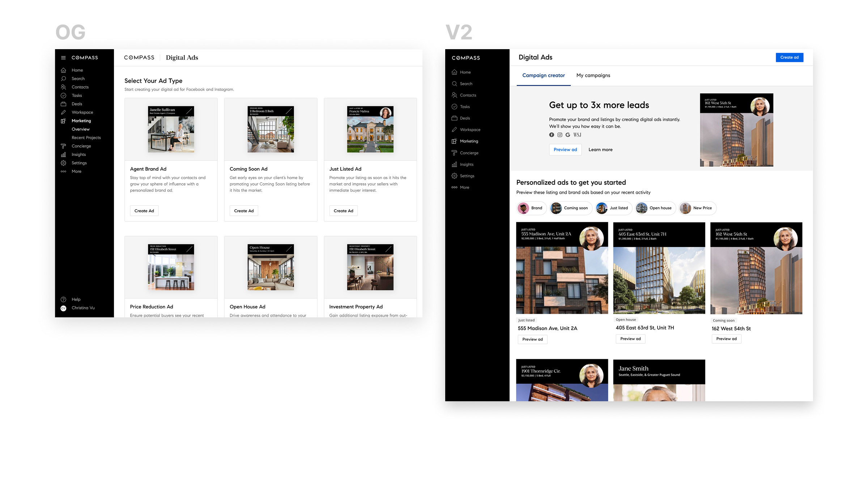Click the Deals icon in V2 sidebar

[454, 118]
